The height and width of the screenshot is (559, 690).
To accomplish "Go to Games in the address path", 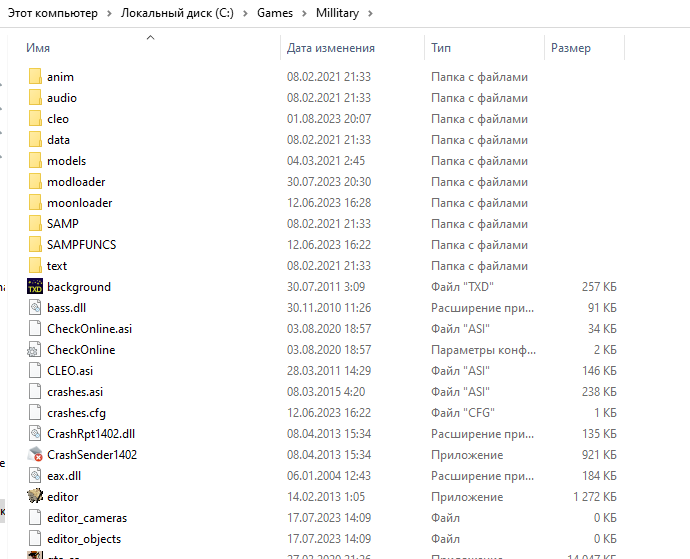I will pyautogui.click(x=276, y=14).
